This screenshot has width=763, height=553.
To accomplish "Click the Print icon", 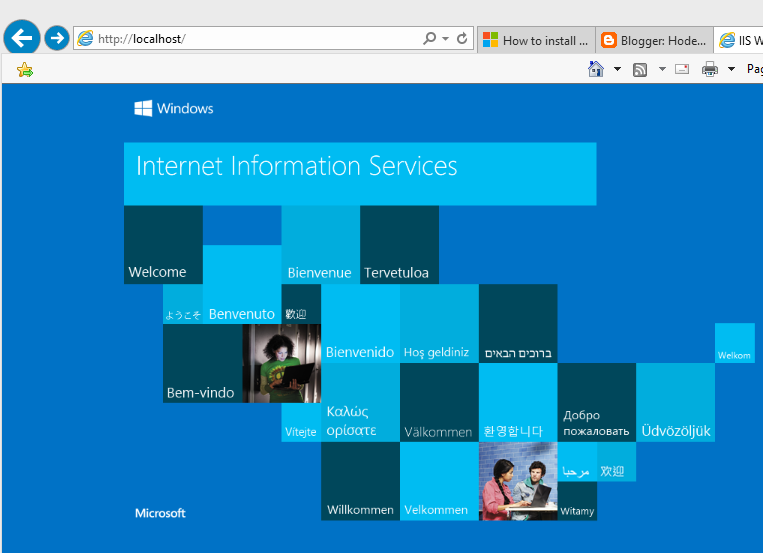I will (709, 69).
